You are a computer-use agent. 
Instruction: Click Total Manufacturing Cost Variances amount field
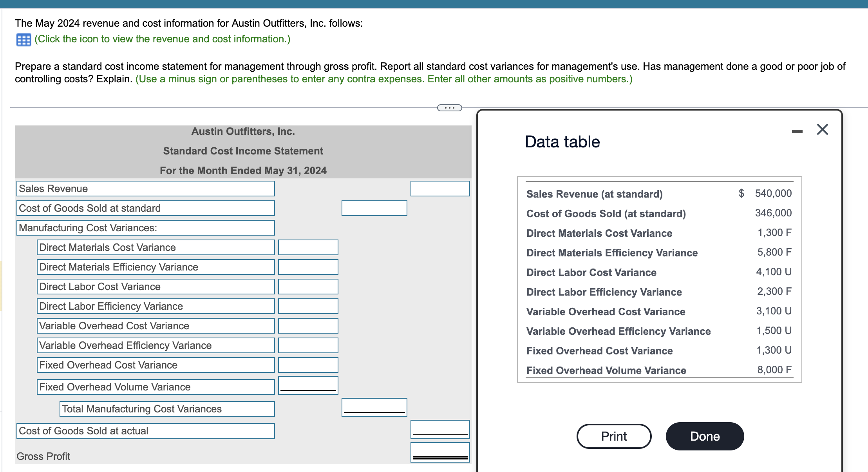pos(374,407)
